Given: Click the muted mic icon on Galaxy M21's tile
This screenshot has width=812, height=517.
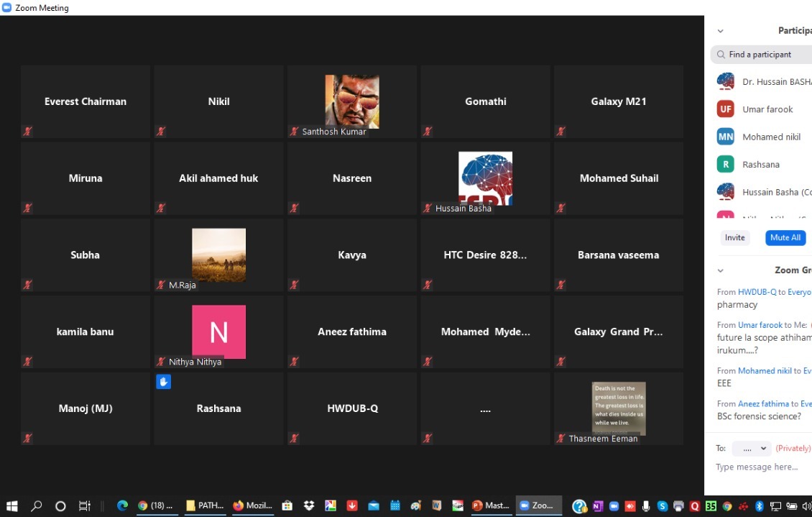Looking at the screenshot, I should point(561,132).
